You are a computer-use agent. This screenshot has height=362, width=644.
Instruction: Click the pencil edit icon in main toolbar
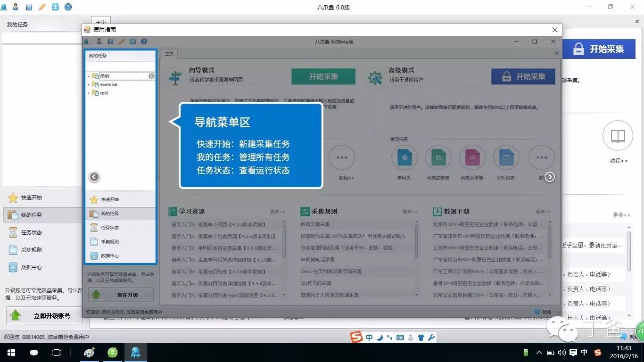(42, 7)
